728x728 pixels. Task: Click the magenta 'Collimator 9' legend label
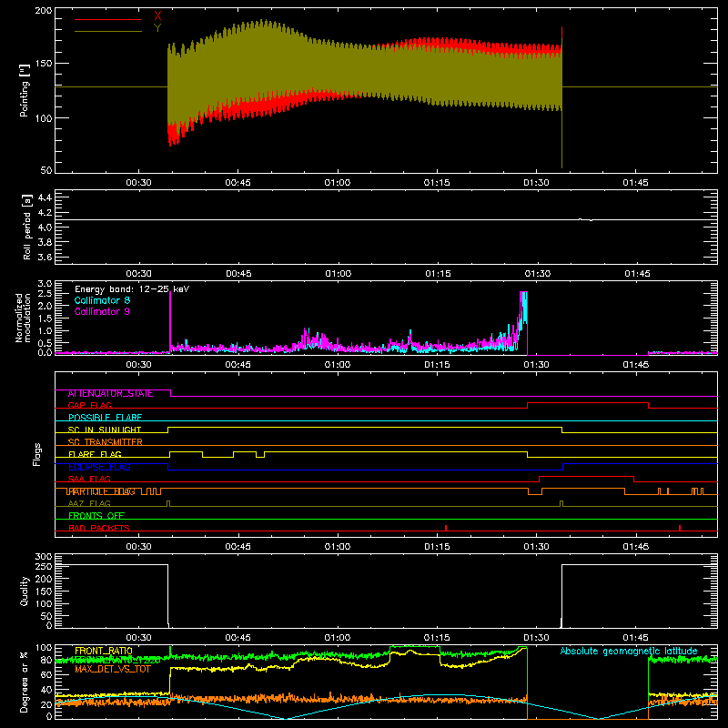102,311
